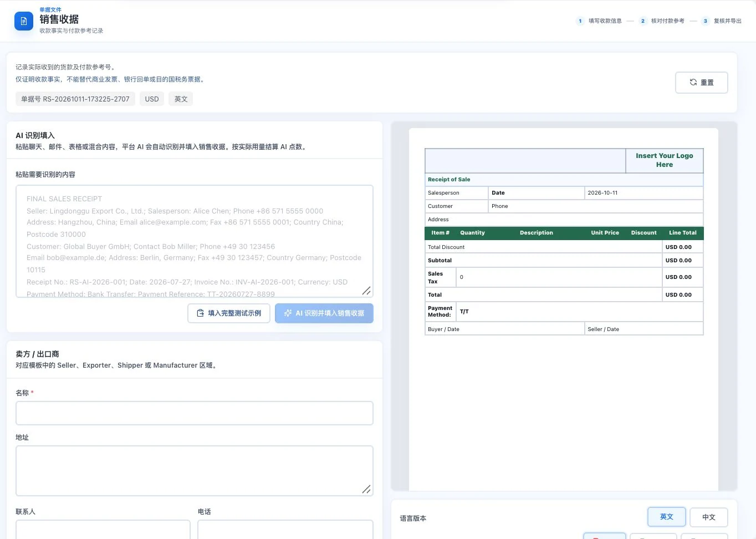Go to step 2 核对付款参考
The height and width of the screenshot is (539, 756).
(662, 21)
